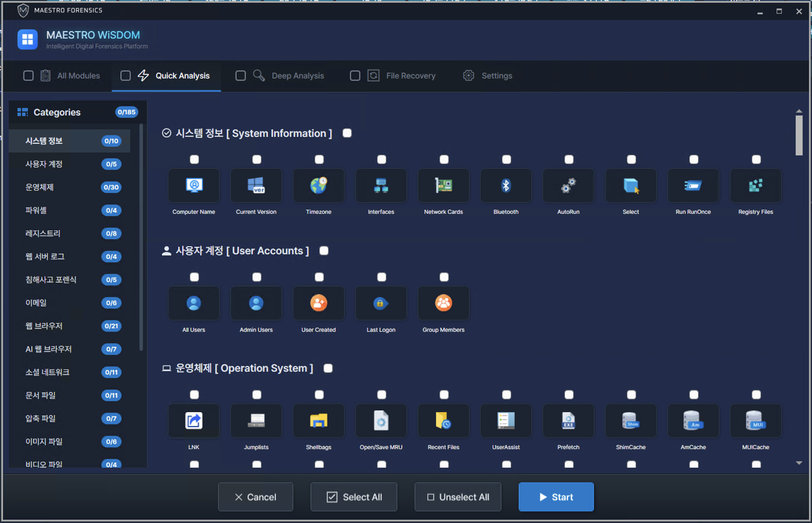
Task: Open the Network Cards module icon
Action: [x=443, y=185]
